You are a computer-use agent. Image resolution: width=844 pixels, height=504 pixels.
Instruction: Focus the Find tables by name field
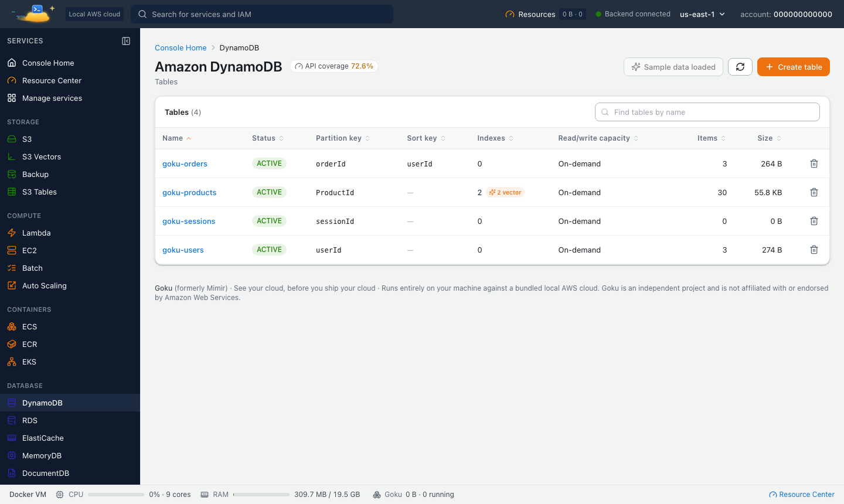707,112
